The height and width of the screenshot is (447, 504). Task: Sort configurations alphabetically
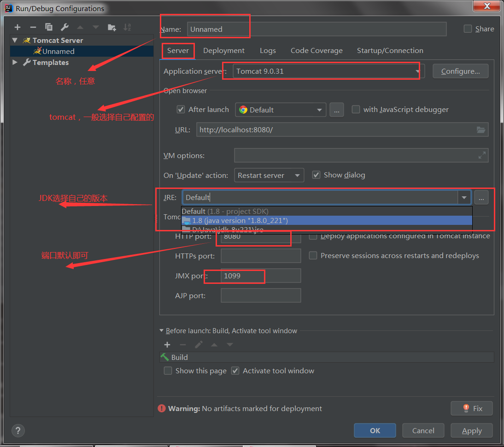point(127,27)
